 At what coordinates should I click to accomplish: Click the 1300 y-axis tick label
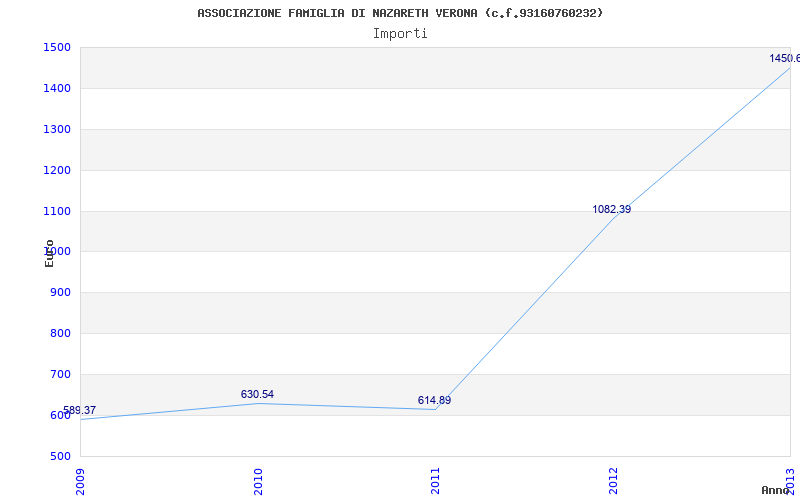57,129
